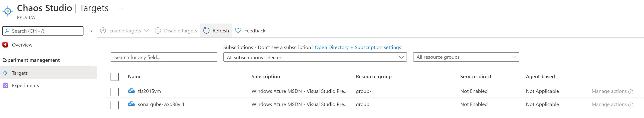Click info icon in sonarqube-wxd38yl4 row
Viewport: 644px width, 118px height.
pyautogui.click(x=631, y=105)
